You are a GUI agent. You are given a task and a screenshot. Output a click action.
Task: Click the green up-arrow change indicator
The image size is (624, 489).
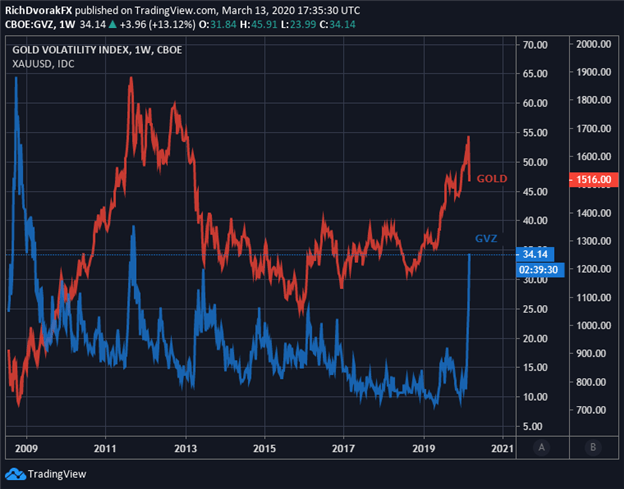coord(113,25)
